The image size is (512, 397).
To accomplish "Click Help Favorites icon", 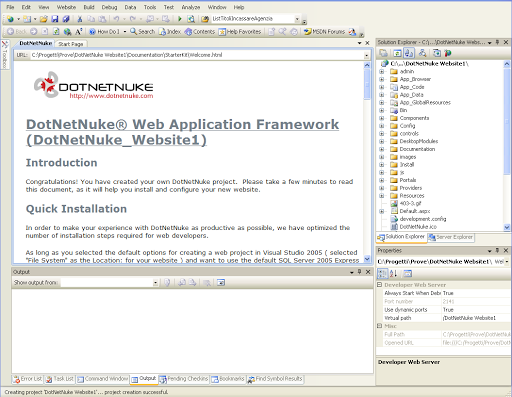I will tap(240, 32).
